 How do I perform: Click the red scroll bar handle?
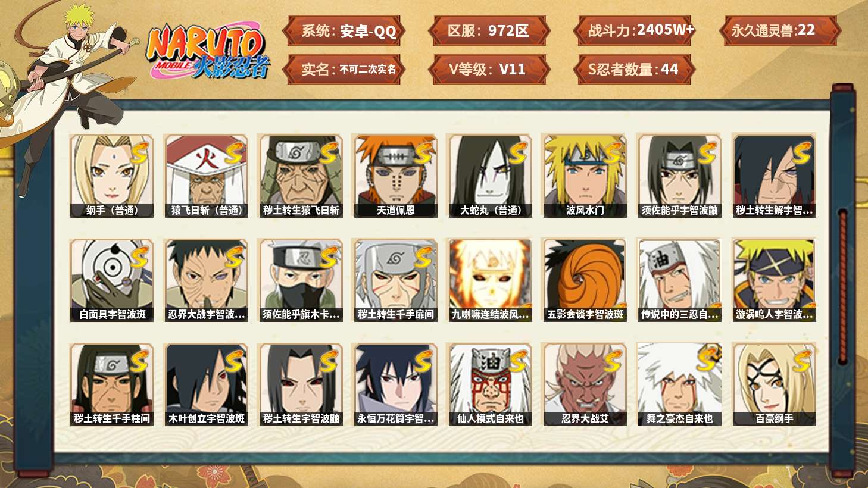842,287
